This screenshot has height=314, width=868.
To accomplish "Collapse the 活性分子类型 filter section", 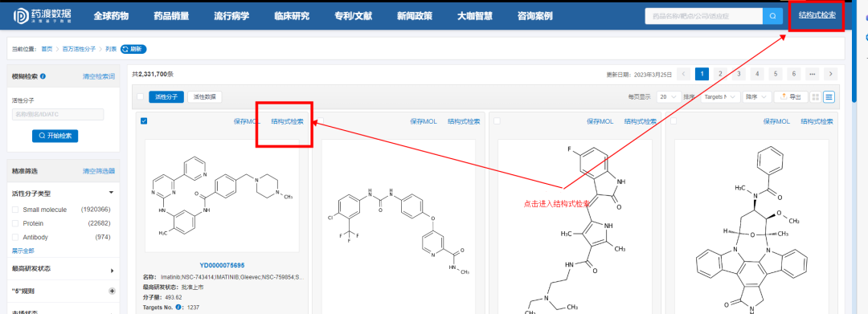I will [111, 193].
